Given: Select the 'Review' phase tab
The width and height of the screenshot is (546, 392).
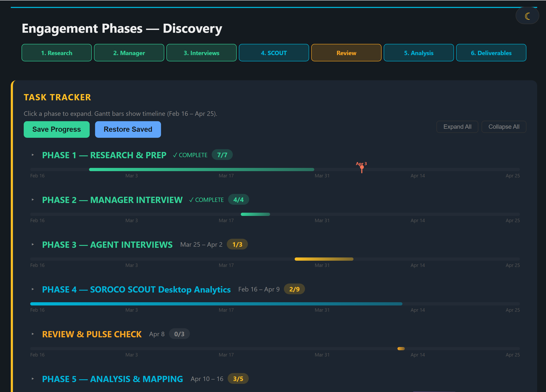Looking at the screenshot, I should (346, 53).
